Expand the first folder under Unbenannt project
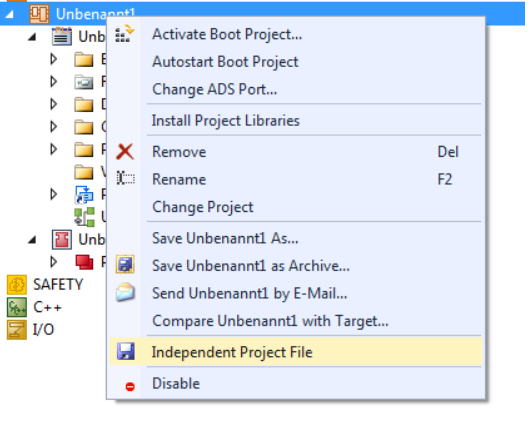This screenshot has height=422, width=531. (54, 59)
